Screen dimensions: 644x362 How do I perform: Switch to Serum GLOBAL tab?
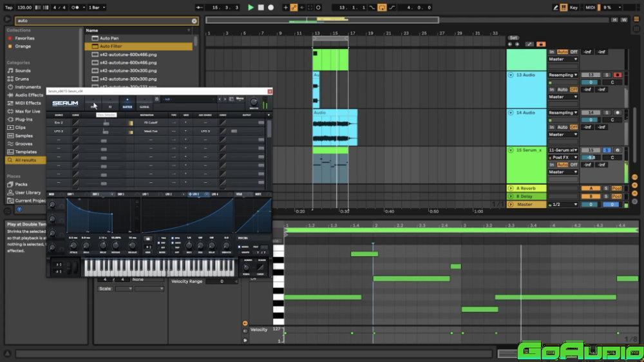[144, 103]
